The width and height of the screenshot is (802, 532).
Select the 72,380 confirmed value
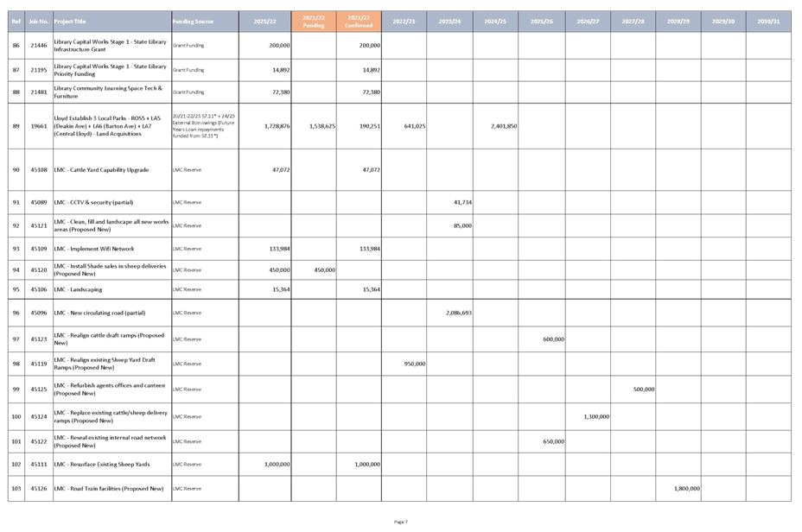(x=371, y=92)
